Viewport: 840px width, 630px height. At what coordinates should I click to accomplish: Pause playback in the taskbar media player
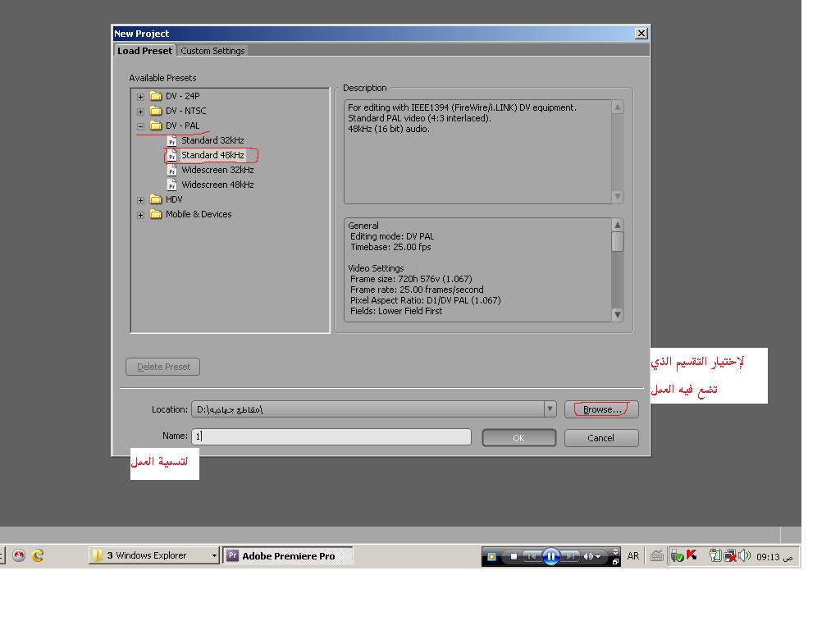tap(550, 556)
